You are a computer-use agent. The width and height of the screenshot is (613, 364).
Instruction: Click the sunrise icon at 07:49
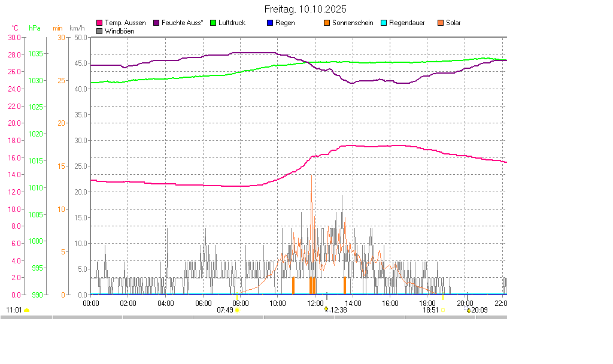tap(238, 310)
